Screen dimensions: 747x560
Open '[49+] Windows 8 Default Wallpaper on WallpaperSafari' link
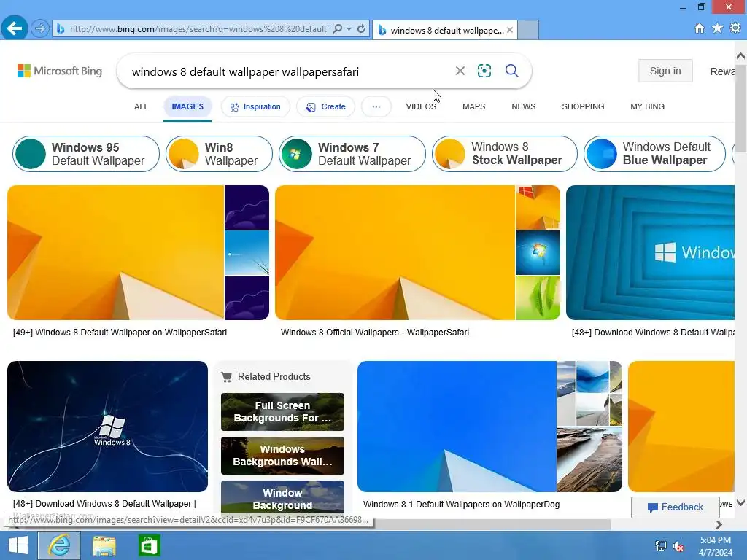coord(120,332)
